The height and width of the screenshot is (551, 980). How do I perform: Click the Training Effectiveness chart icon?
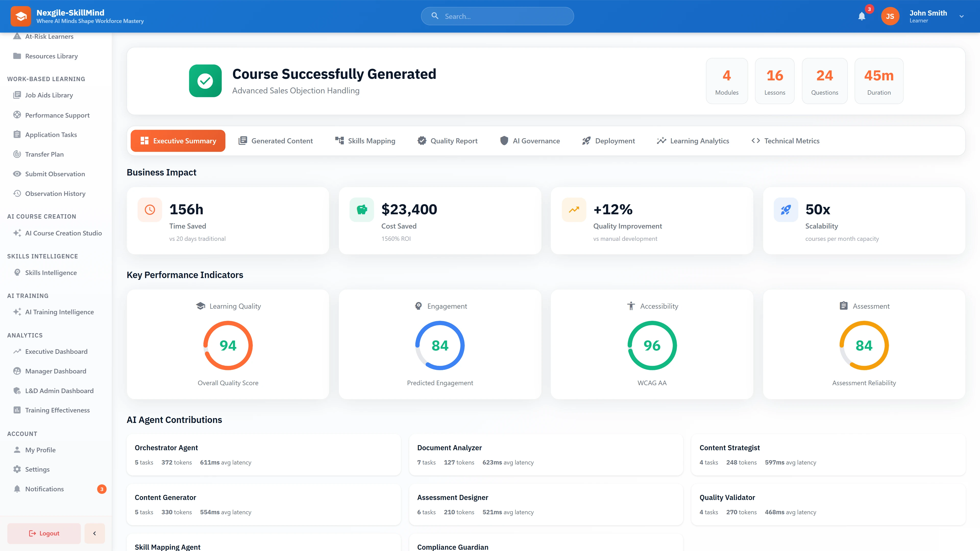tap(17, 410)
